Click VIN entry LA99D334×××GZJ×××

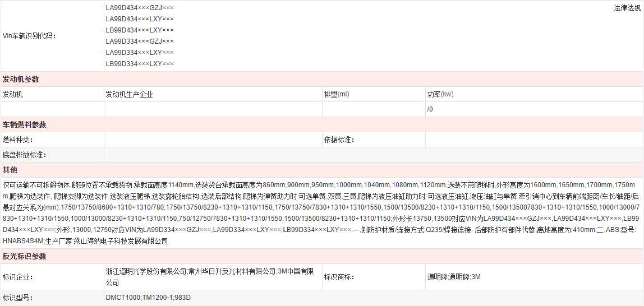(140, 41)
